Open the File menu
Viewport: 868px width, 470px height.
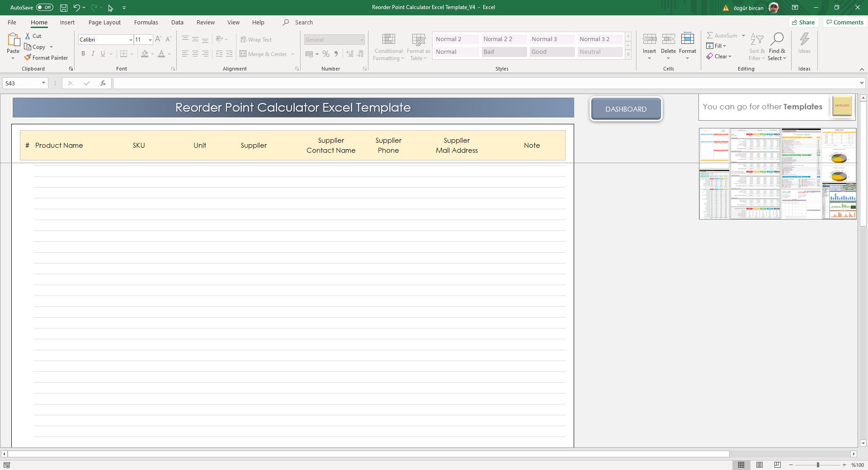tap(11, 22)
